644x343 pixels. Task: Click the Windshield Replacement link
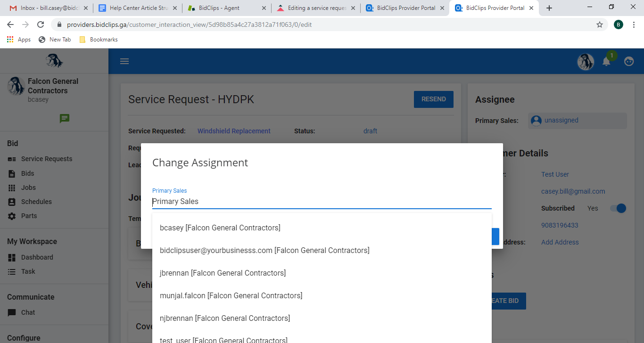click(x=234, y=131)
